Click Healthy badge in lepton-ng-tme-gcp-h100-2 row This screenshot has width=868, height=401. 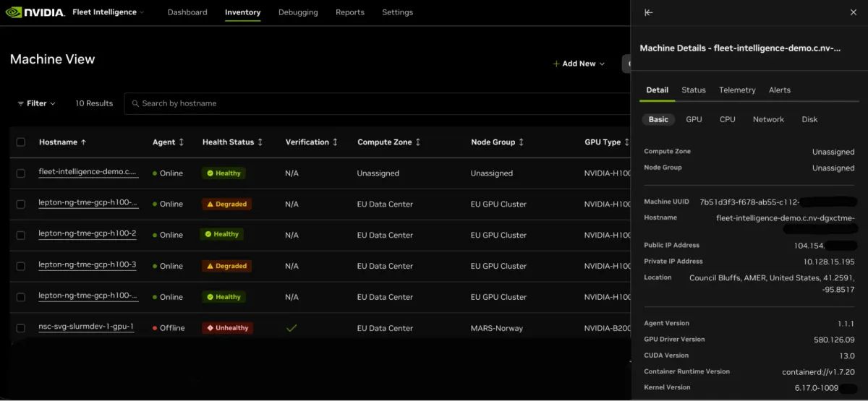[x=222, y=234]
